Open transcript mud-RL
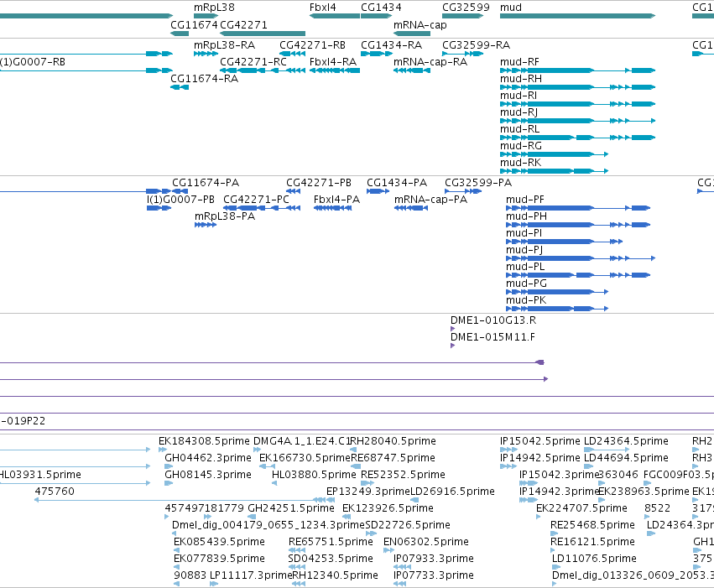 click(519, 129)
